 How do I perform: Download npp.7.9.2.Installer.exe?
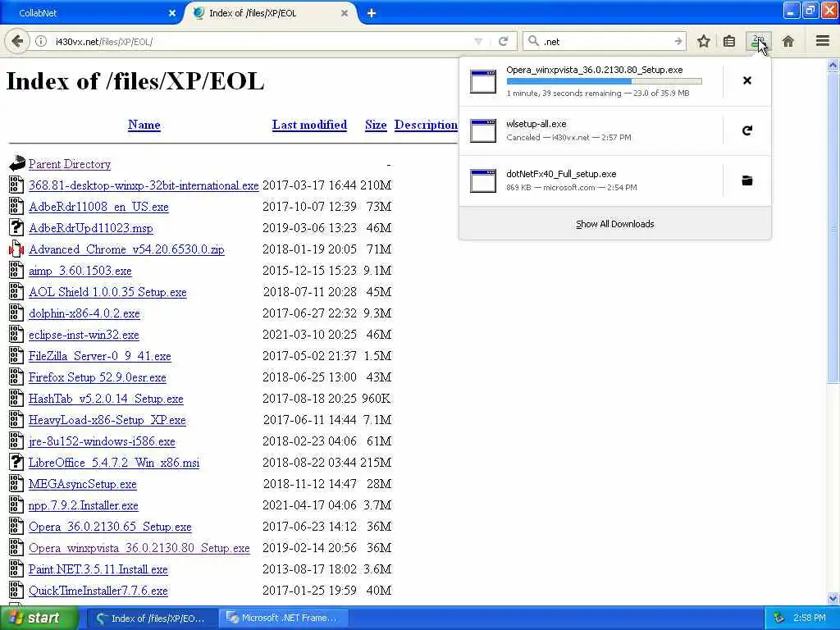click(x=84, y=505)
